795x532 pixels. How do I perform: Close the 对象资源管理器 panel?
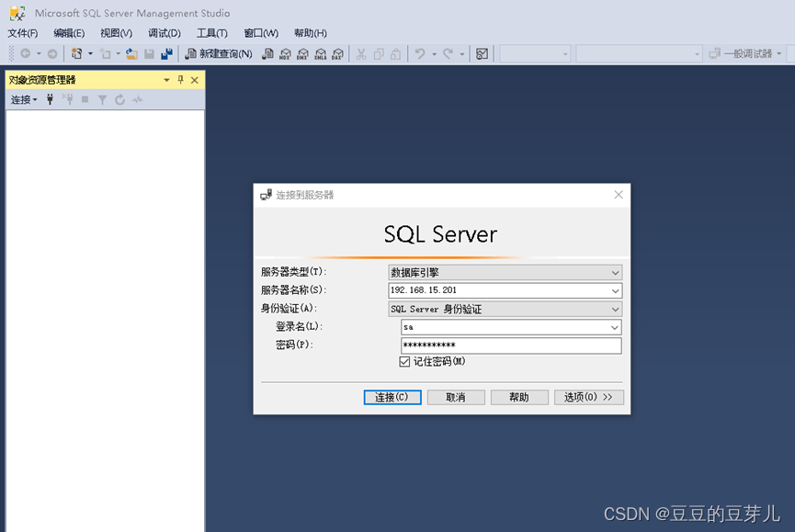(195, 80)
